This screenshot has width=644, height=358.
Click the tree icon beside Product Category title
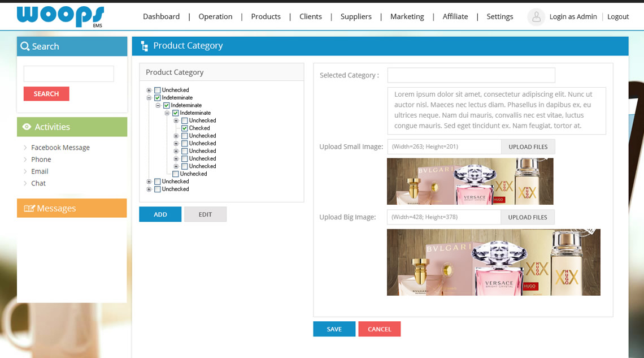[144, 46]
